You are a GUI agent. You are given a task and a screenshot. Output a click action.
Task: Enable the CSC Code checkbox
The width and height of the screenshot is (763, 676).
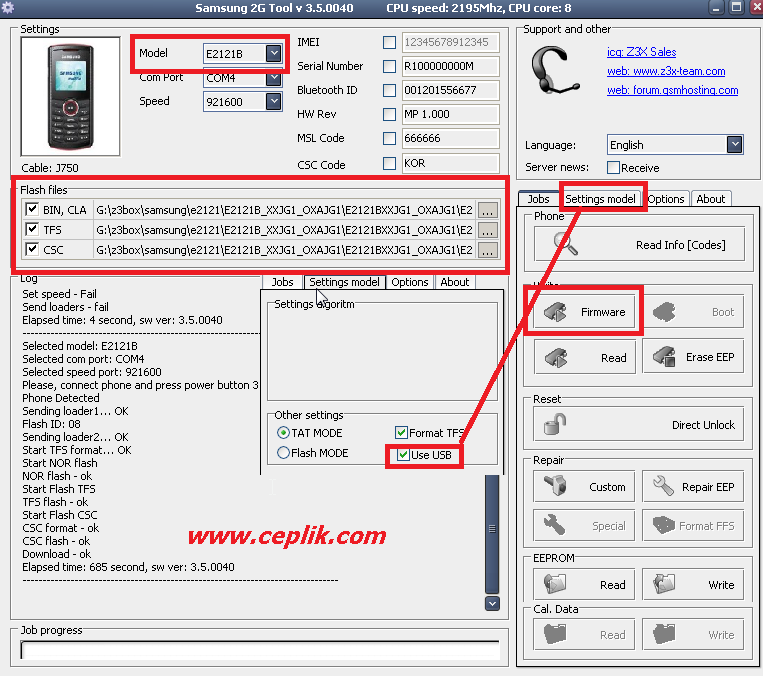click(x=389, y=163)
